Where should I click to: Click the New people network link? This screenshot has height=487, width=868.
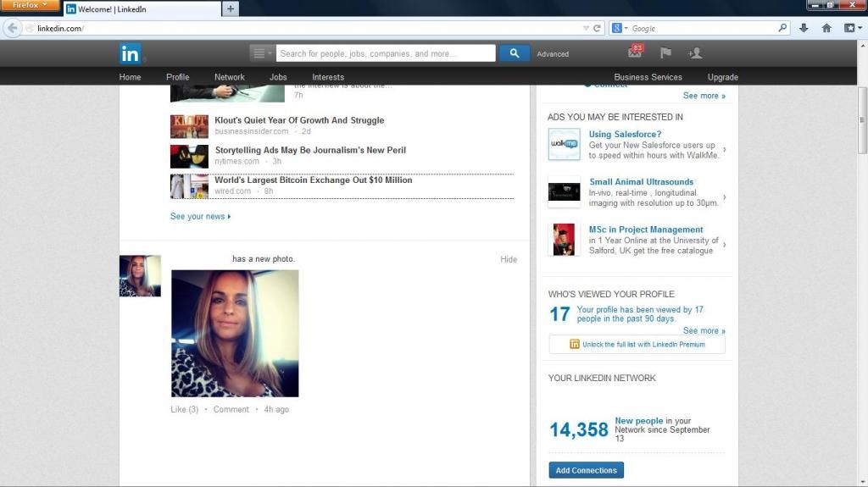click(639, 421)
